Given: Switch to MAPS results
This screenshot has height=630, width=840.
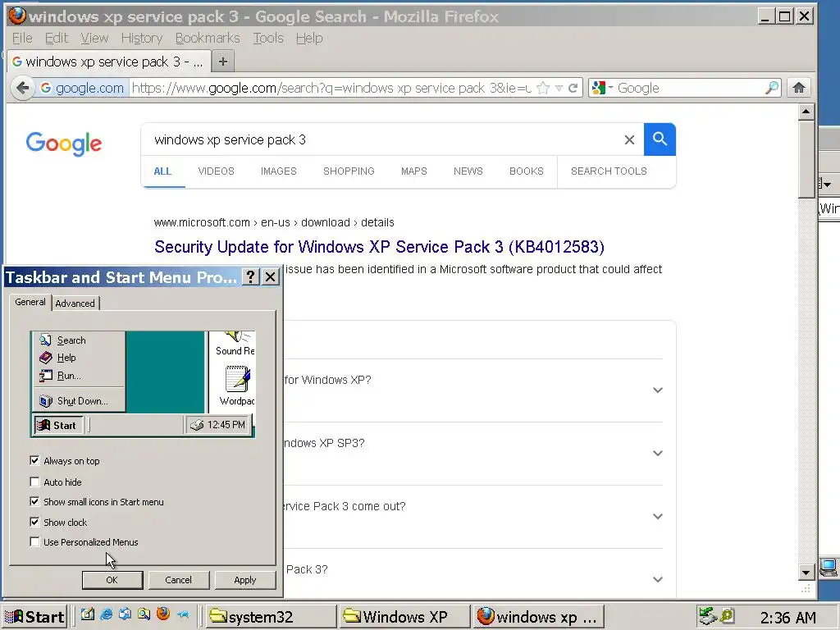Looking at the screenshot, I should click(414, 171).
